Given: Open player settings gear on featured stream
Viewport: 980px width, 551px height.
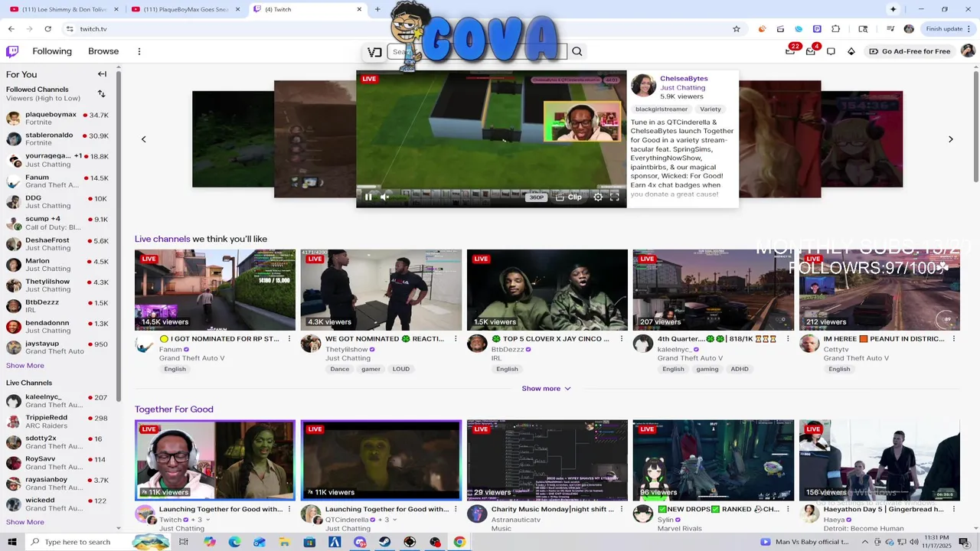Looking at the screenshot, I should click(598, 197).
